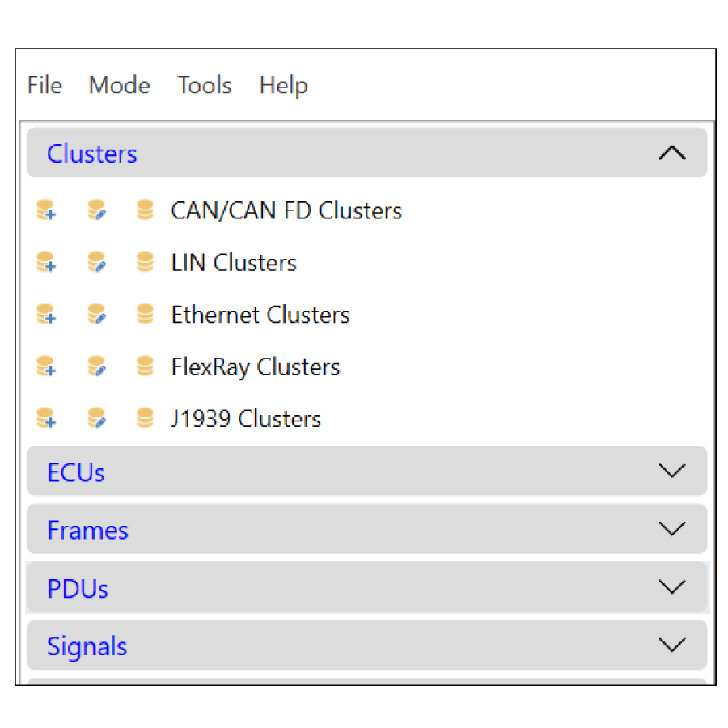Image resolution: width=728 pixels, height=728 pixels.
Task: Add a new J1939 cluster icon
Action: (x=46, y=418)
